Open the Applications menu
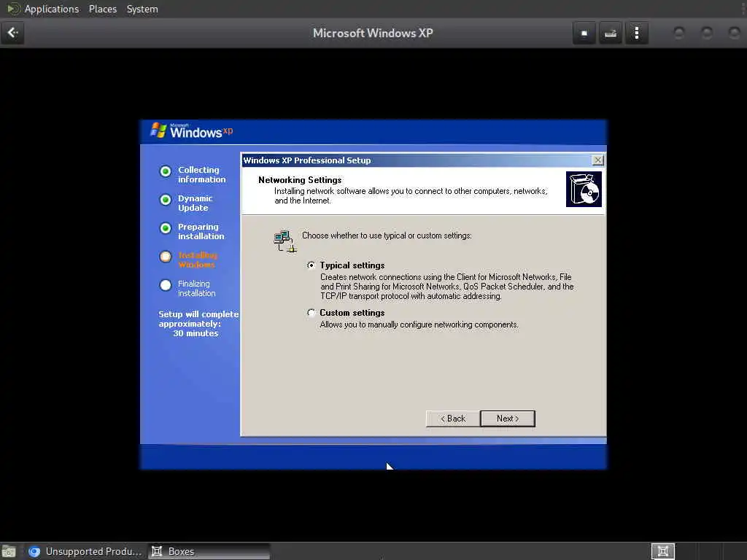747x560 pixels. coord(52,9)
